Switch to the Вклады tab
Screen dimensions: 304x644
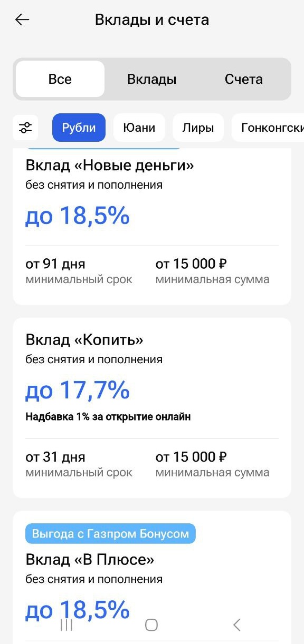coord(152,79)
